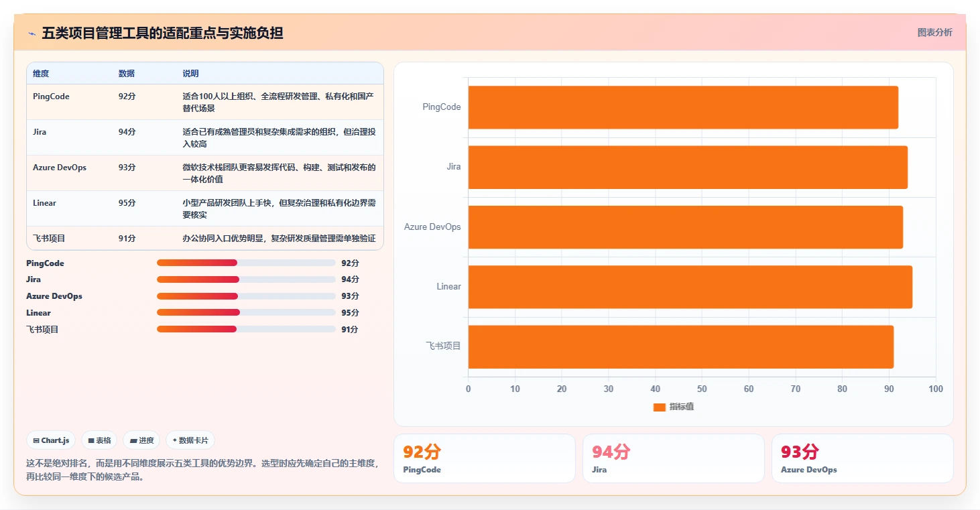The width and height of the screenshot is (980, 510).
Task: Toggle the 指标值 legend swatch
Action: pyautogui.click(x=660, y=407)
